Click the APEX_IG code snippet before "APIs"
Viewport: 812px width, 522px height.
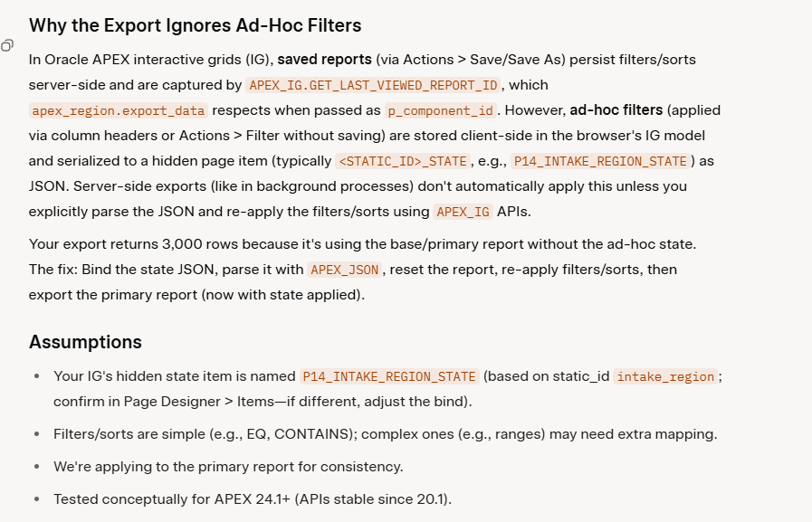[x=462, y=212]
